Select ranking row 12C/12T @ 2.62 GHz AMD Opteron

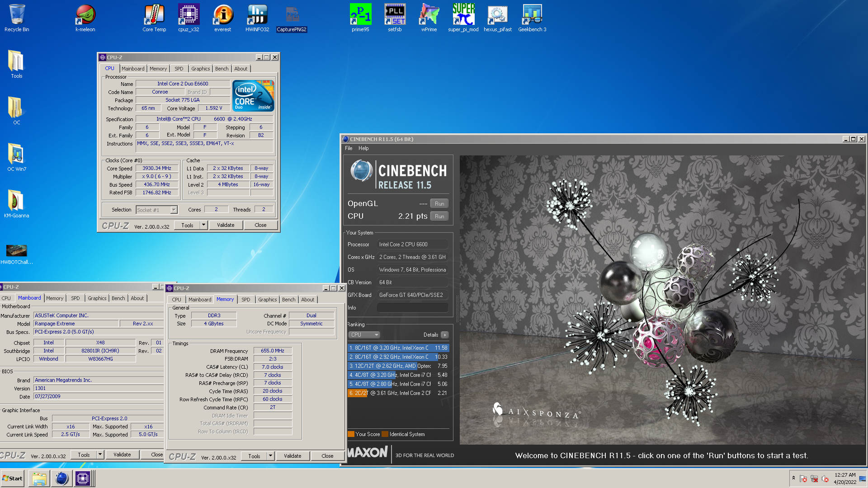click(x=398, y=366)
